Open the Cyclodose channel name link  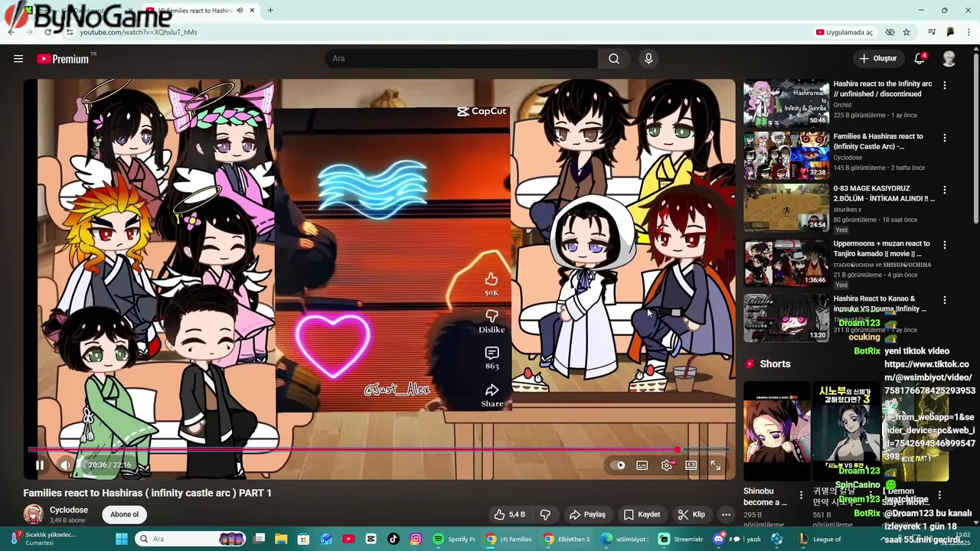click(x=69, y=510)
